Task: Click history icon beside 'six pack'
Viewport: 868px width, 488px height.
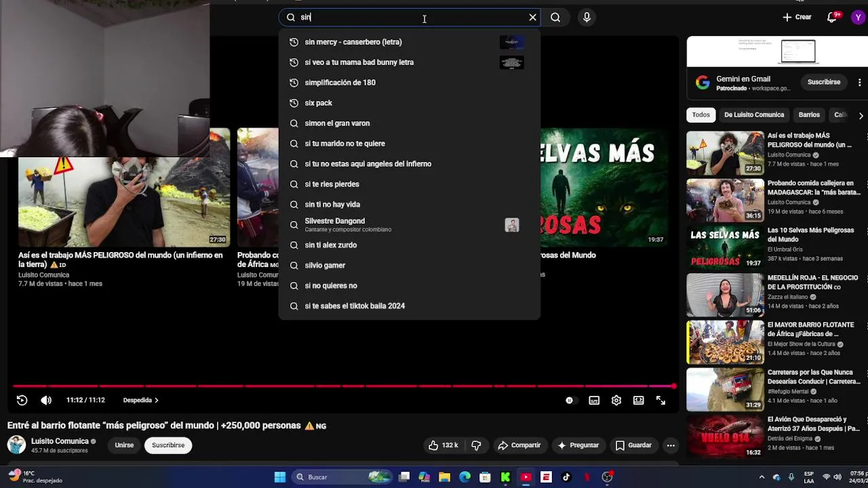Action: click(x=294, y=103)
